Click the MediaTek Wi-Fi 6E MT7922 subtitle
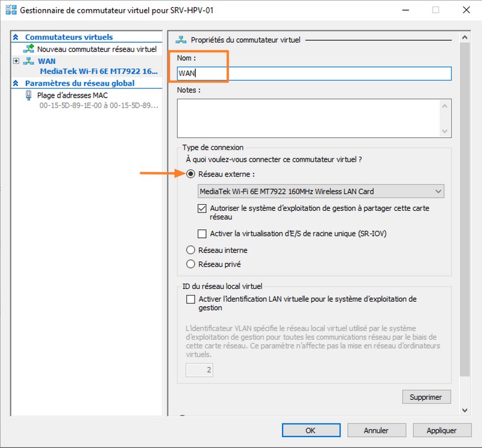 (99, 71)
